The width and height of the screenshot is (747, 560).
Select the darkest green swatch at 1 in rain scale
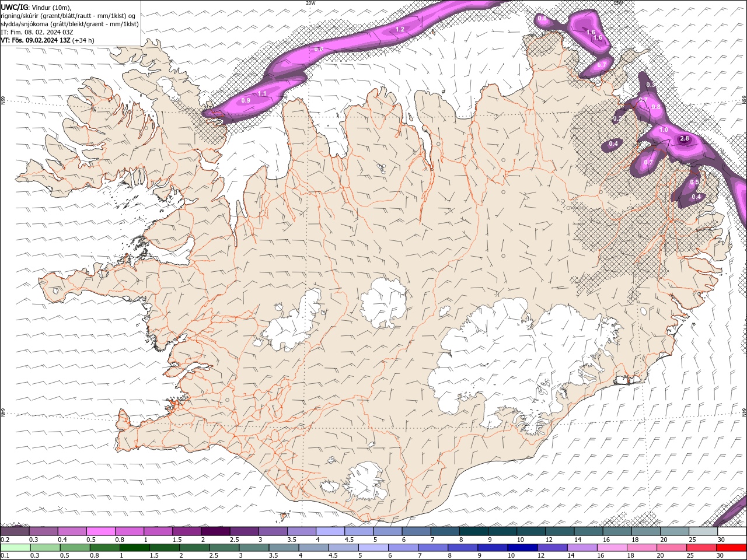[134, 548]
